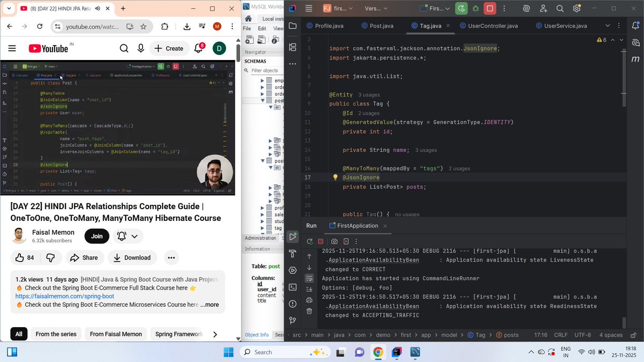This screenshot has width=644, height=362.
Task: Open the Terminal tool window icon
Action: coord(292,287)
